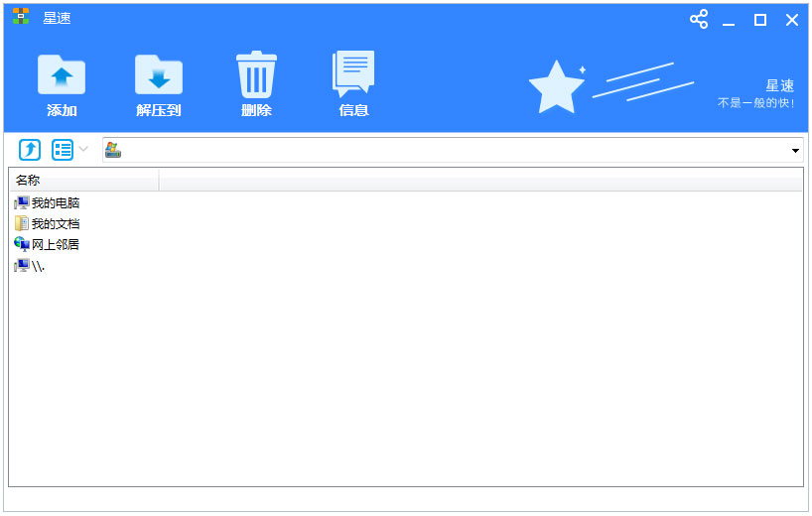Image resolution: width=812 pixels, height=516 pixels.
Task: Open the 信息 (Info) panel icon
Action: point(353,74)
